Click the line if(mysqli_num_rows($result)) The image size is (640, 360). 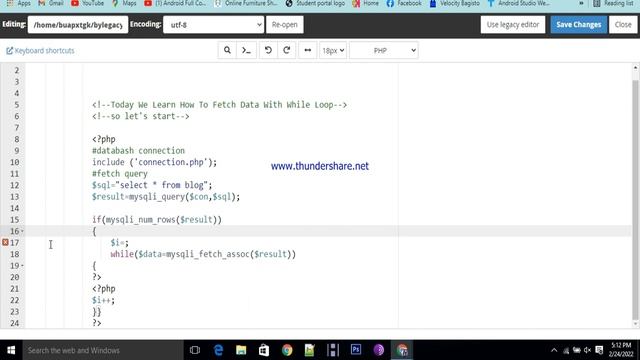point(157,220)
